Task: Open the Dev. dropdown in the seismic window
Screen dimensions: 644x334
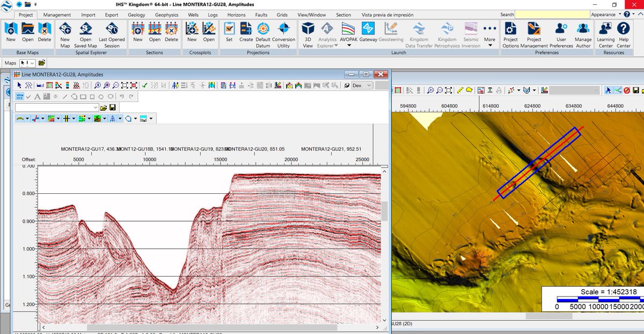Action: pos(361,85)
